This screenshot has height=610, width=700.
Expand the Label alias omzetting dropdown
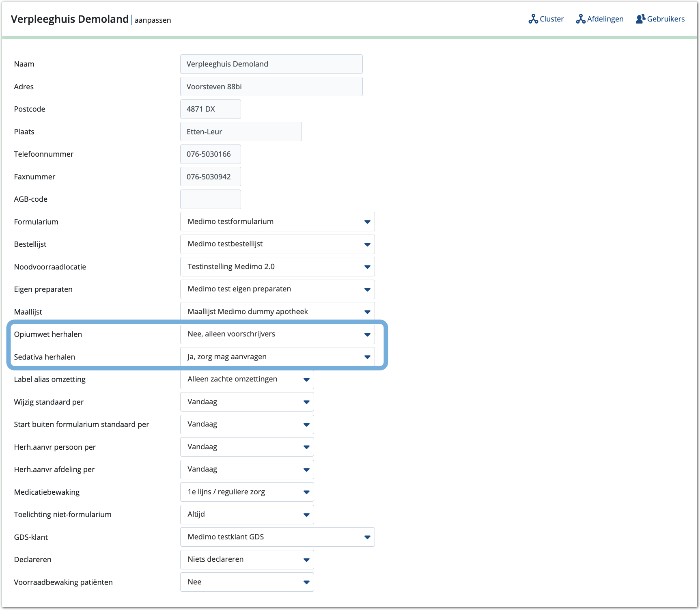(247, 379)
